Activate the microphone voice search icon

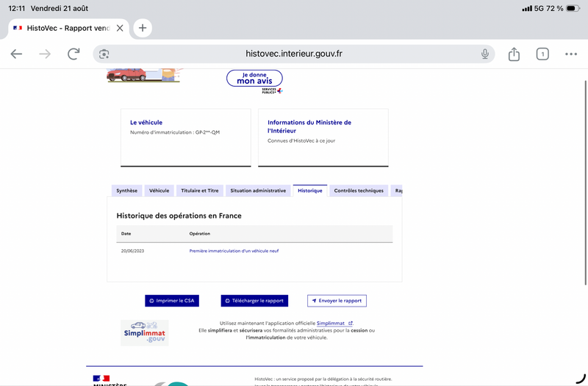[x=485, y=54]
